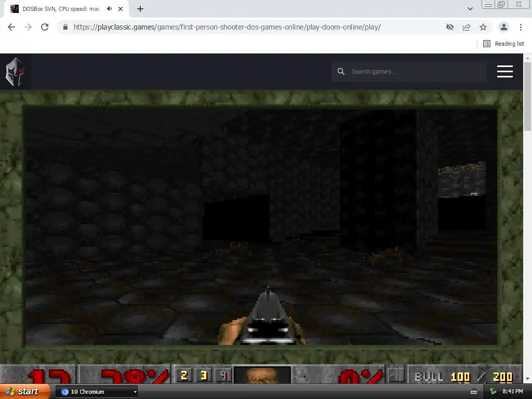The image size is (532, 399).
Task: Close the DOSBox SVN tab
Action: point(121,9)
